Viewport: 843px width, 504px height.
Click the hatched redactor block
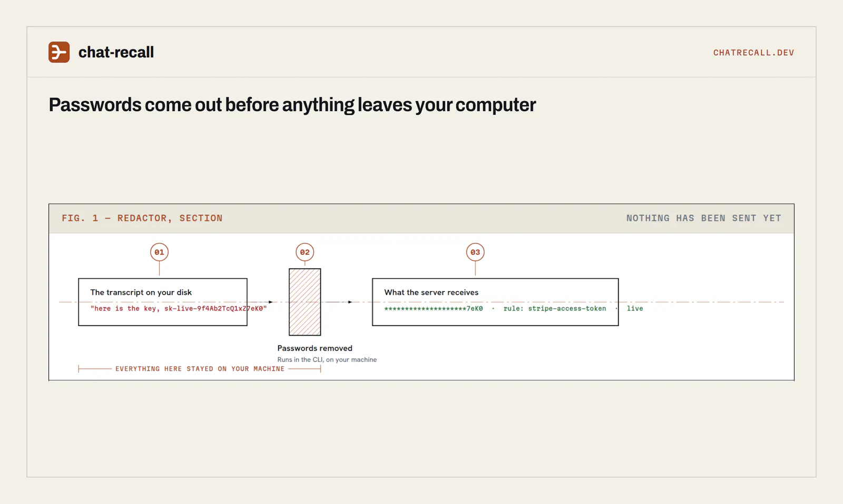tap(305, 302)
